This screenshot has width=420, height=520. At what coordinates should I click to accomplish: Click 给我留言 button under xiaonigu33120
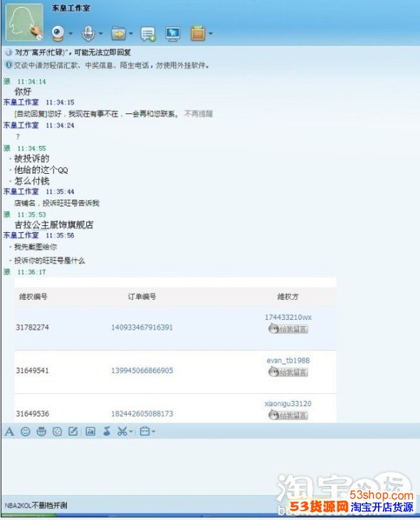coord(288,415)
